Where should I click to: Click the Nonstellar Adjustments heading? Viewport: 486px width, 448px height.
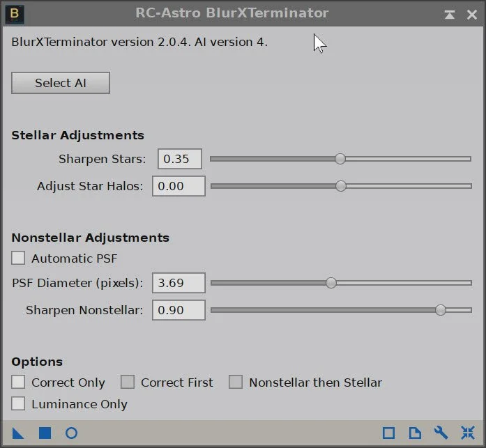coord(90,238)
